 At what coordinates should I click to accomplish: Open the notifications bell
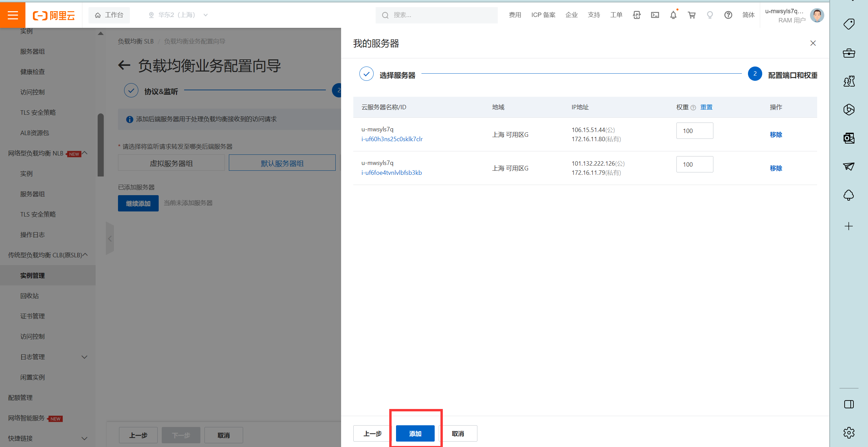point(673,15)
